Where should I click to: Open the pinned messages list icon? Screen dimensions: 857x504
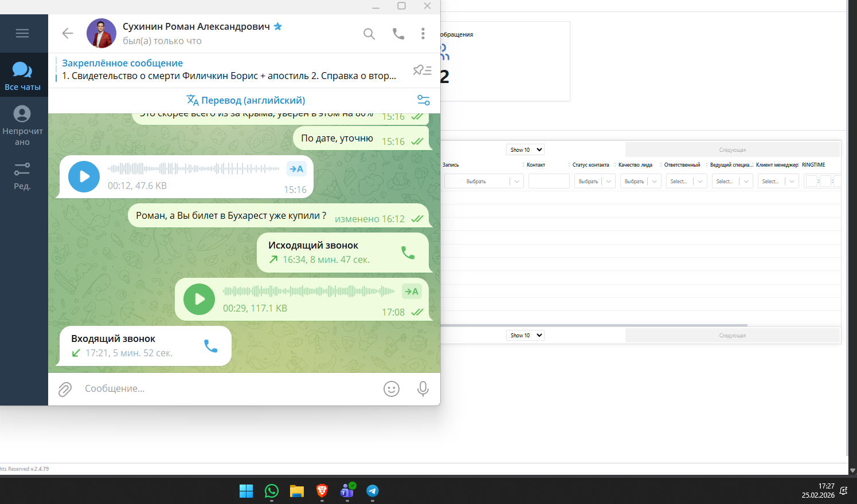tap(422, 70)
